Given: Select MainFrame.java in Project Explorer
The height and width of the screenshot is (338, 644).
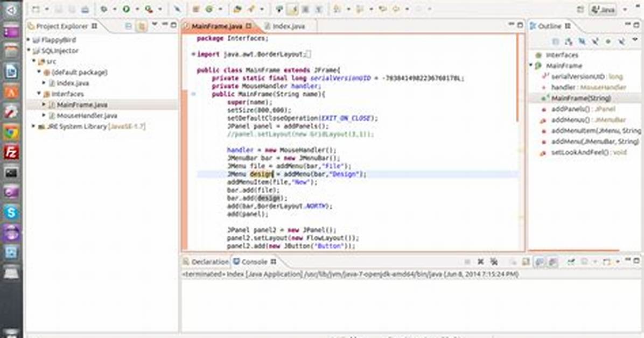Looking at the screenshot, I should click(82, 105).
